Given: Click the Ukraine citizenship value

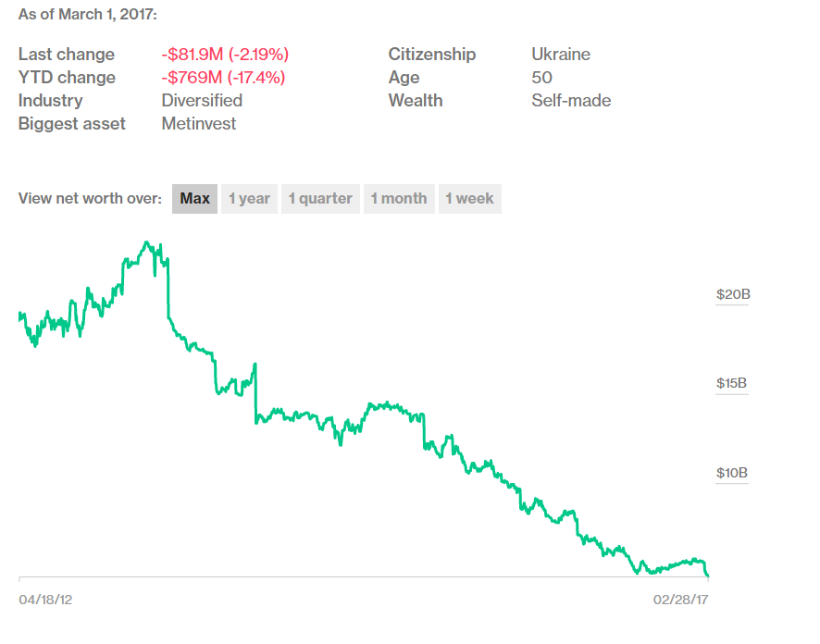Looking at the screenshot, I should click(x=561, y=55).
